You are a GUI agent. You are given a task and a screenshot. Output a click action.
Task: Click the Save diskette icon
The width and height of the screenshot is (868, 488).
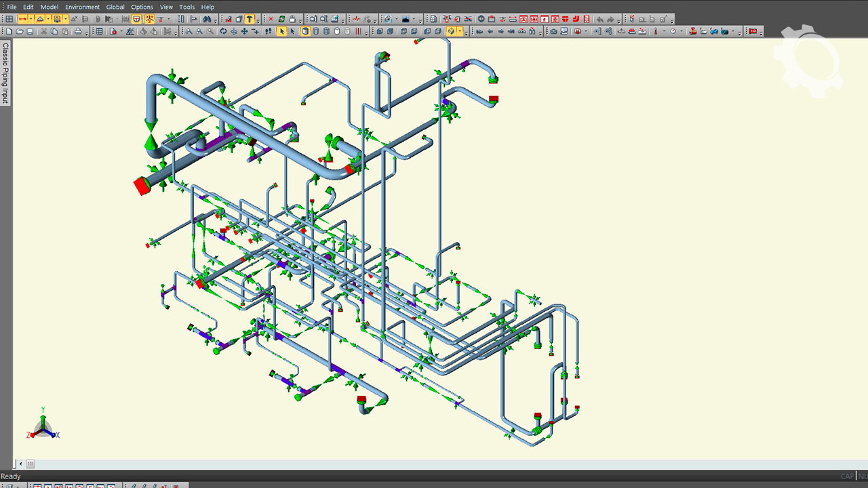31,31
